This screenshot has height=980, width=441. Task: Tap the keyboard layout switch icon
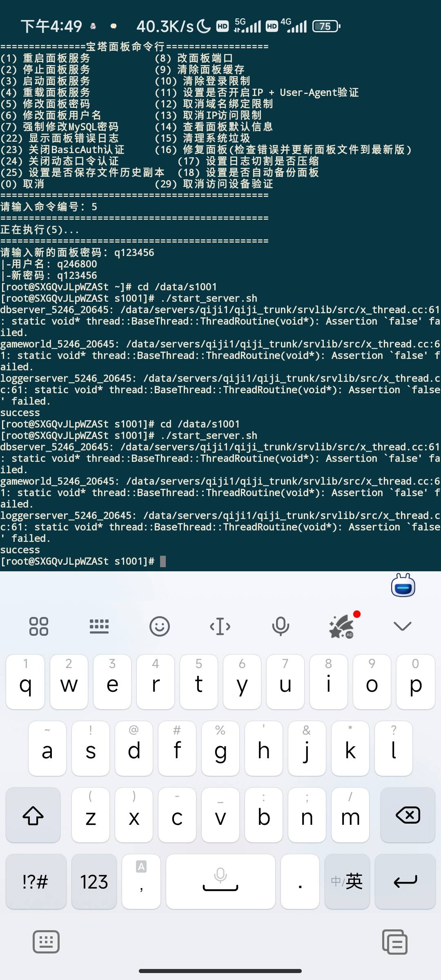pyautogui.click(x=99, y=626)
